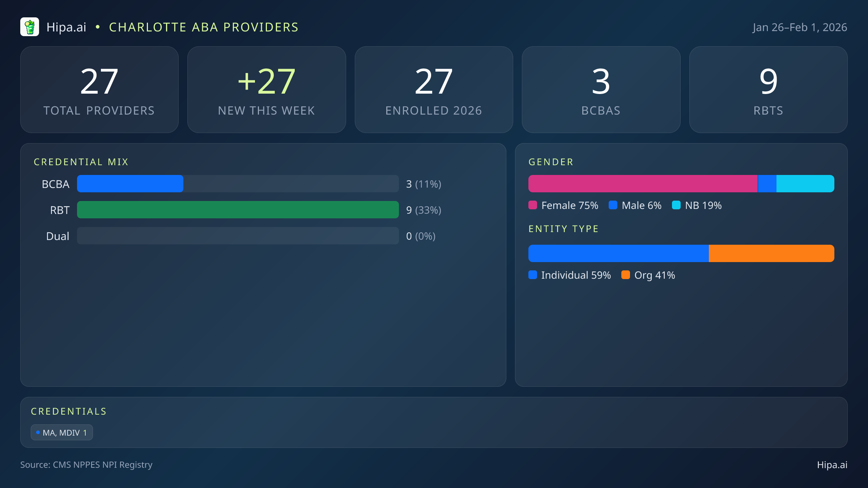Expand the Credentials section
Viewport: 868px width, 488px height.
pos(69,411)
